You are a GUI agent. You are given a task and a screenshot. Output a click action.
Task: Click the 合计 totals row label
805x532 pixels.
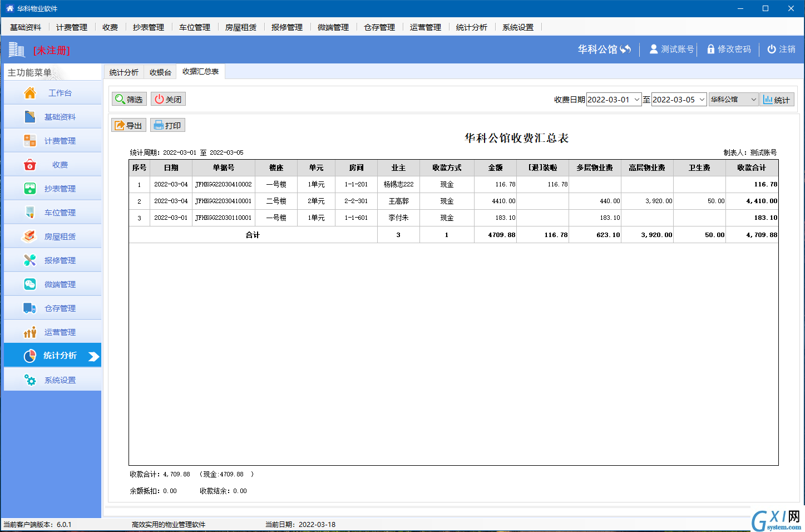point(253,235)
